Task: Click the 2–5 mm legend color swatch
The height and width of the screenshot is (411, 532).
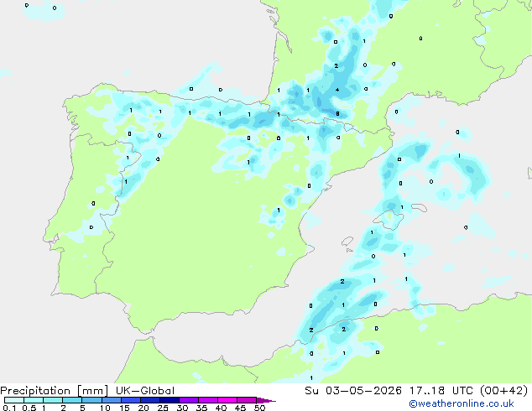Action: click(72, 400)
